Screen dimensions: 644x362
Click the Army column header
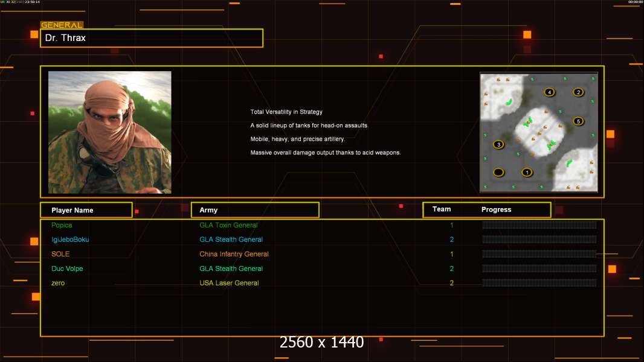click(x=255, y=210)
